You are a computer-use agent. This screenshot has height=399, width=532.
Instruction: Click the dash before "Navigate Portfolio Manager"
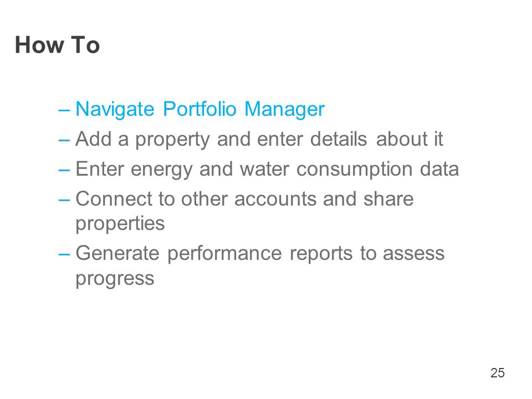click(x=64, y=110)
